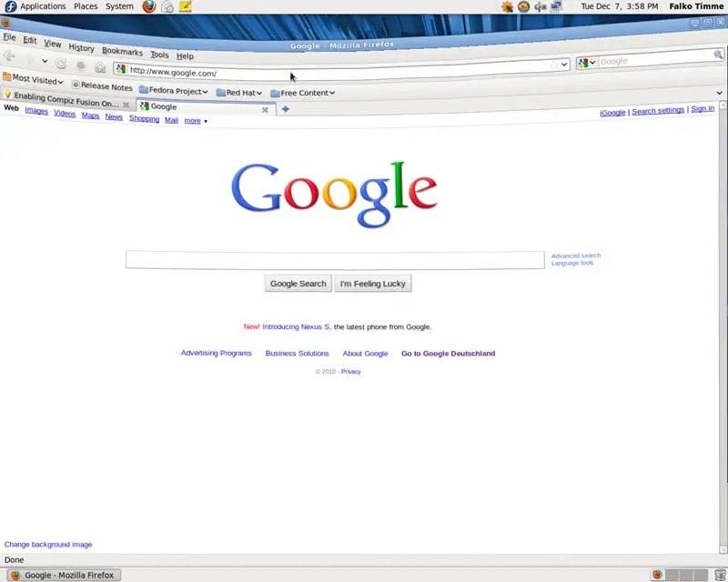728x582 pixels.
Task: Open the Advanced search link
Action: [576, 256]
